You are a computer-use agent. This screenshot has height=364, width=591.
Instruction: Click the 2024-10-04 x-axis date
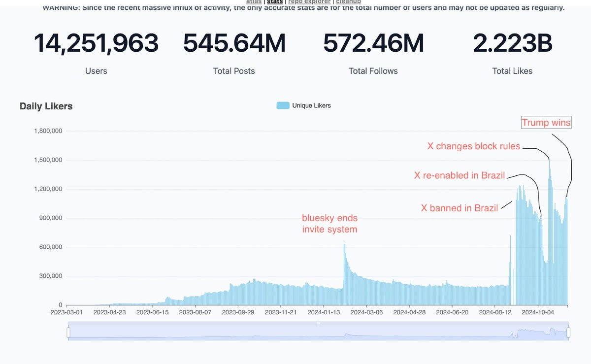point(538,312)
